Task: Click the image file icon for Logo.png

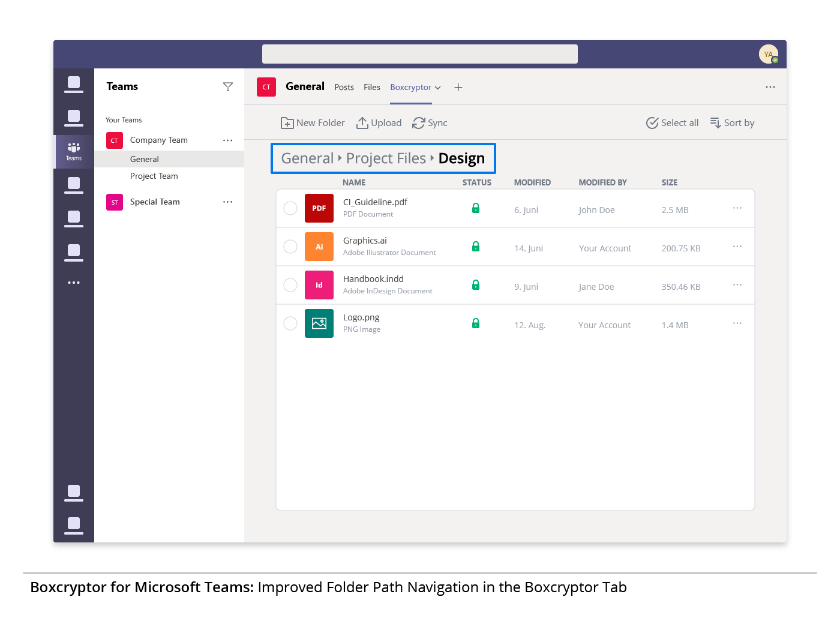Action: tap(319, 323)
